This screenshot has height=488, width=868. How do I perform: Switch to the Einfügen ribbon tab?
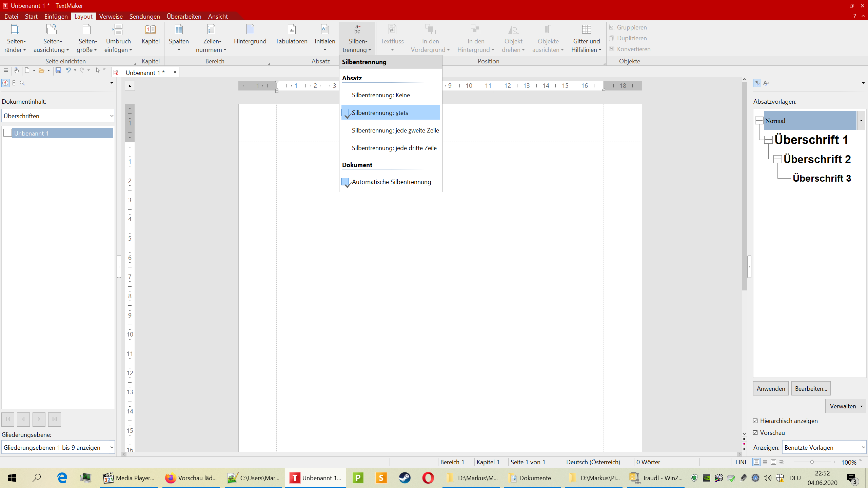[56, 16]
